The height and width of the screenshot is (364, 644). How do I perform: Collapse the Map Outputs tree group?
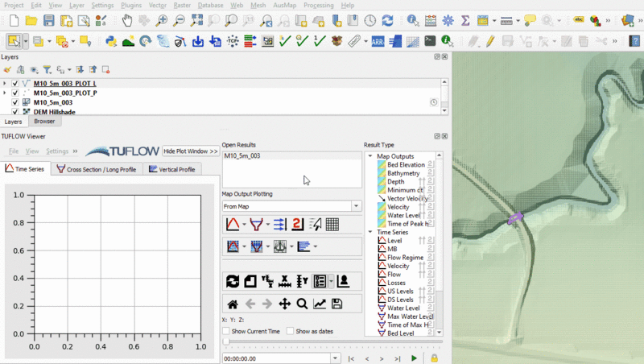tap(370, 156)
